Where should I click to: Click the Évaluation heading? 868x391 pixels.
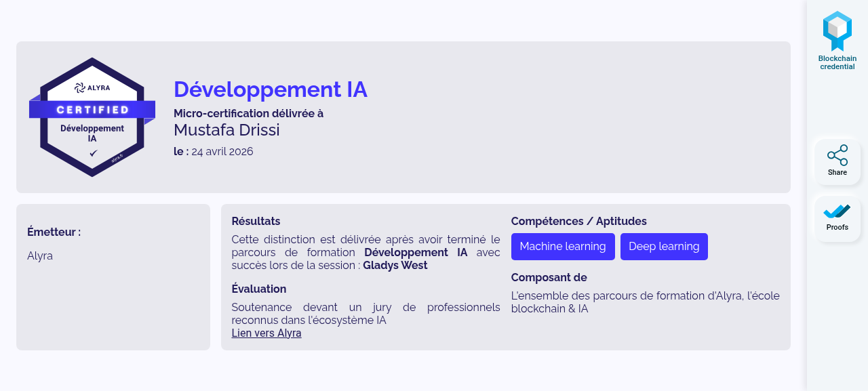(259, 289)
